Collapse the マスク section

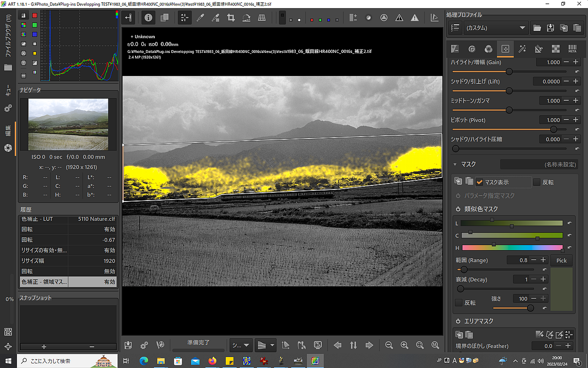455,164
